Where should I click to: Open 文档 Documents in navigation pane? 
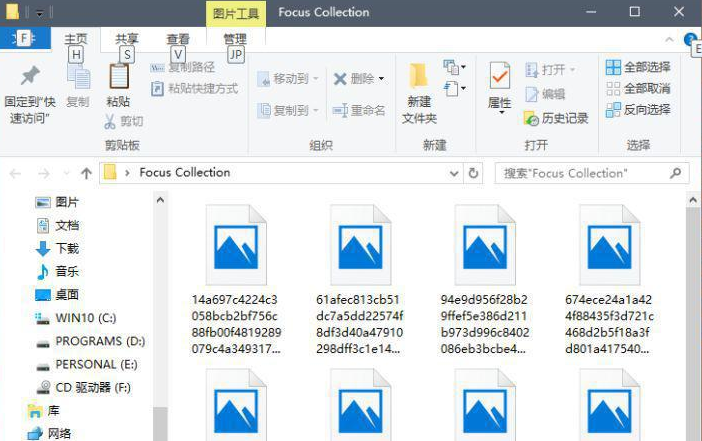[x=57, y=225]
